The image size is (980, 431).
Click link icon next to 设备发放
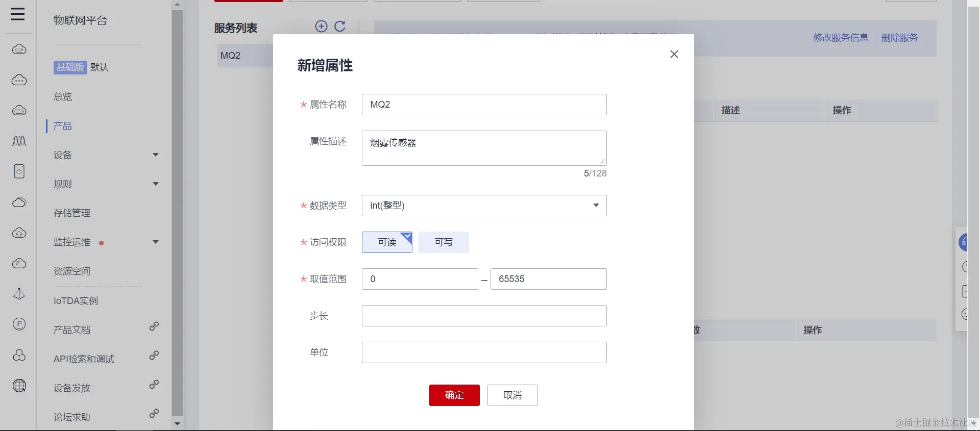click(154, 384)
